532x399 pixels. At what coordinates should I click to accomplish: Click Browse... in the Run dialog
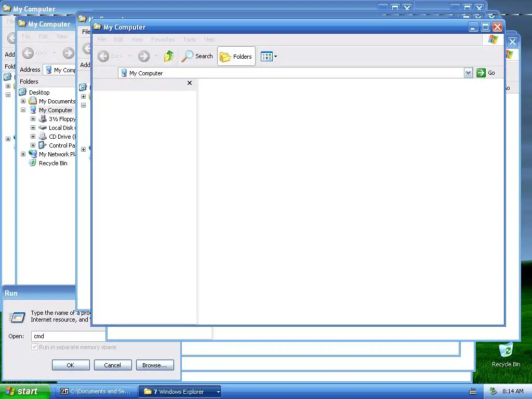coord(155,365)
